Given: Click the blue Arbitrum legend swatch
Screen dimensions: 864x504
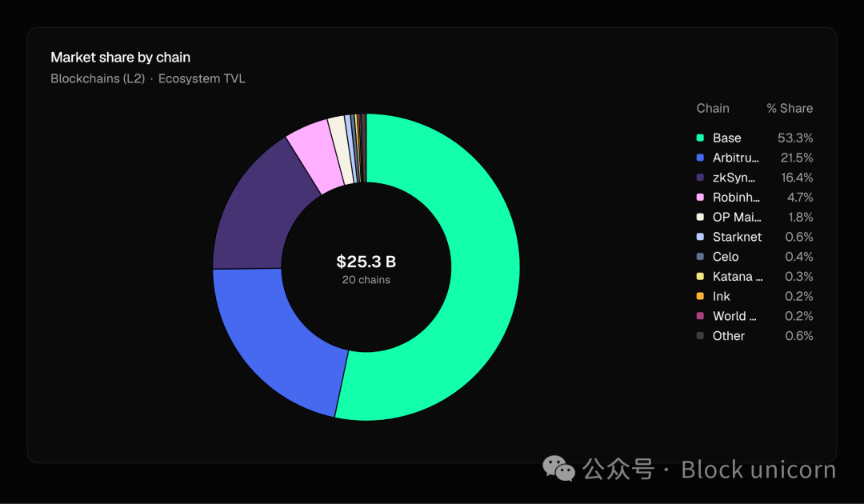Looking at the screenshot, I should pos(700,158).
